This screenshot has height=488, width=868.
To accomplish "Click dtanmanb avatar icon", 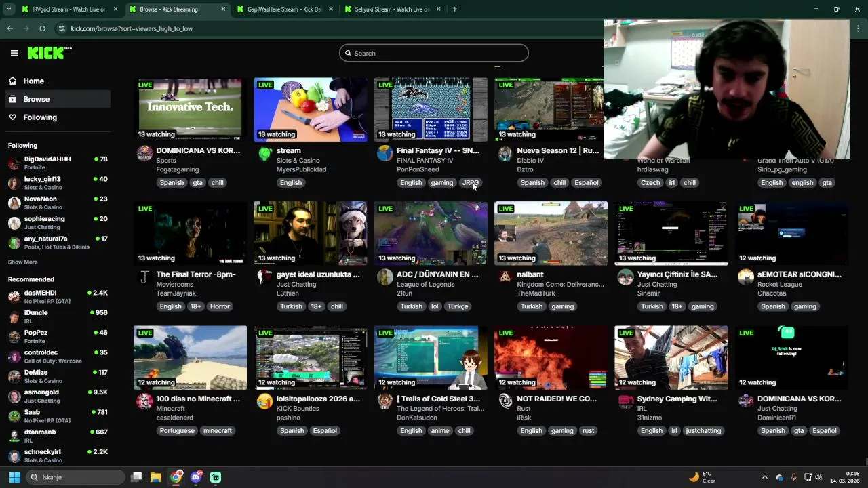I will coord(14,436).
